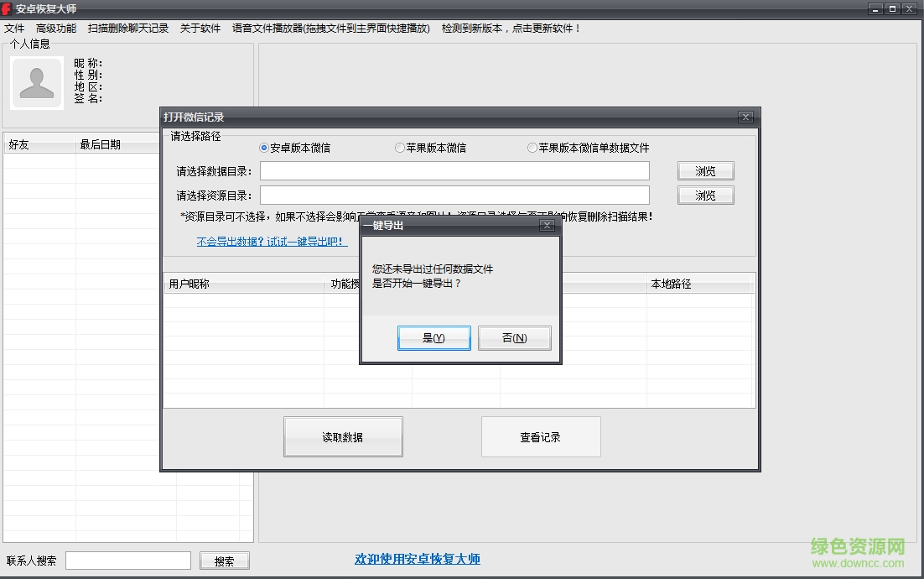The height and width of the screenshot is (579, 924).
Task: Click the profile avatar placeholder image
Action: (36, 82)
